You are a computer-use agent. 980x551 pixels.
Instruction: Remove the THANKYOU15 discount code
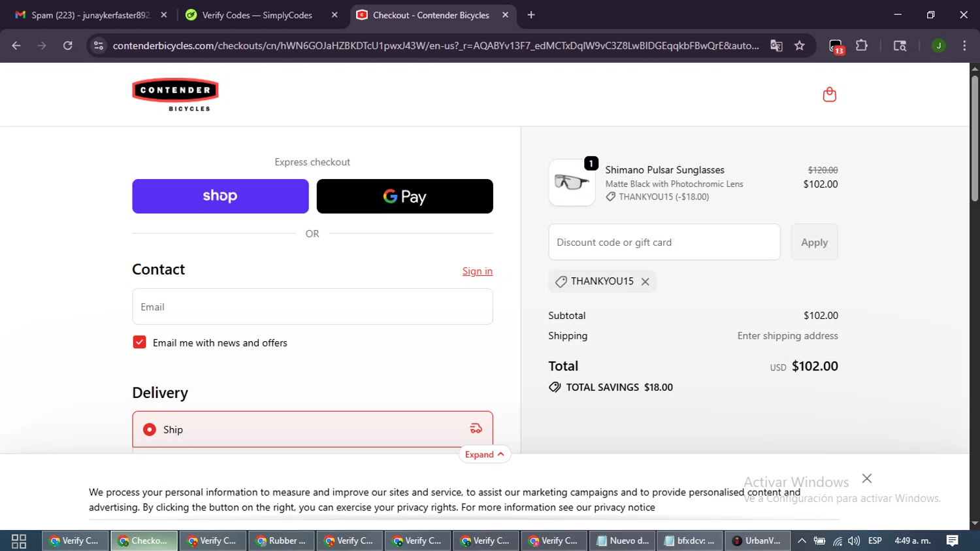645,282
